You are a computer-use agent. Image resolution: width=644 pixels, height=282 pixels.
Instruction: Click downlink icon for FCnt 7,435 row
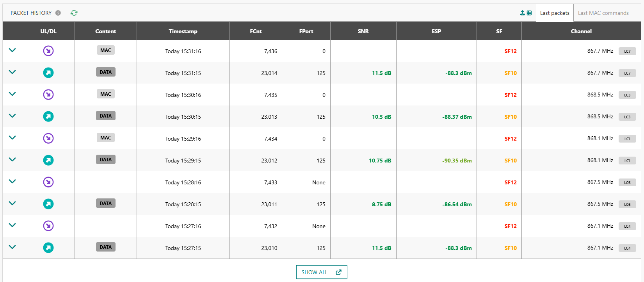pos(48,95)
